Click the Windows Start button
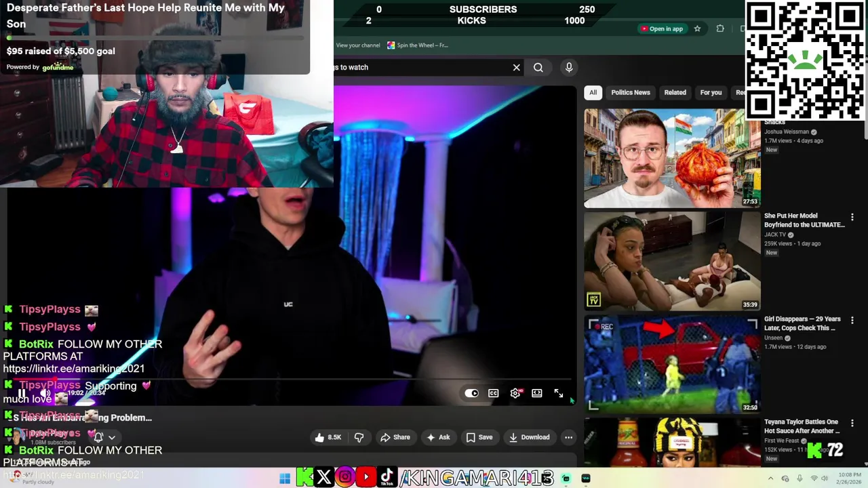 285,479
